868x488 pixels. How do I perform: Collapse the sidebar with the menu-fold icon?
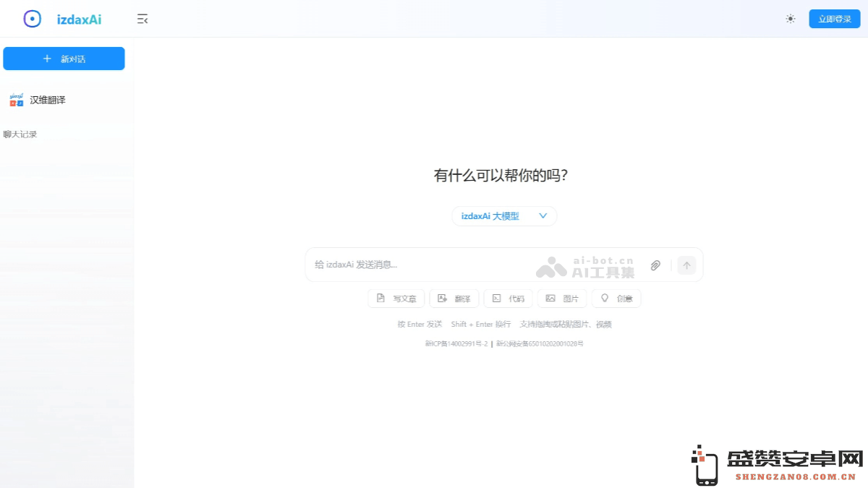click(142, 20)
